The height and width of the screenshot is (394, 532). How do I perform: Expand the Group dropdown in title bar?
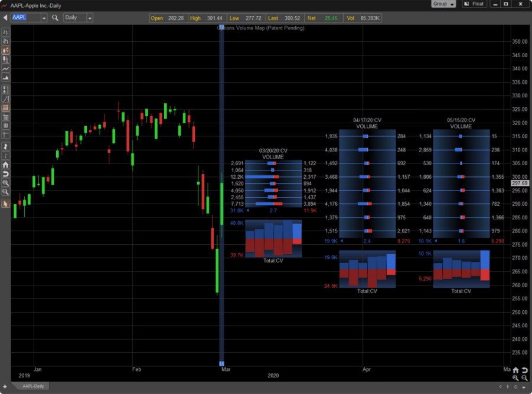coord(443,4)
